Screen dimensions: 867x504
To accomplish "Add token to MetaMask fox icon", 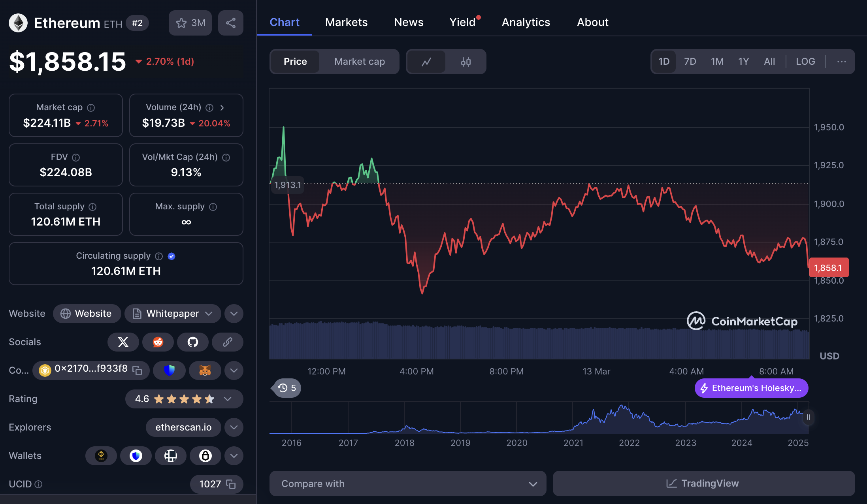I will click(x=205, y=370).
